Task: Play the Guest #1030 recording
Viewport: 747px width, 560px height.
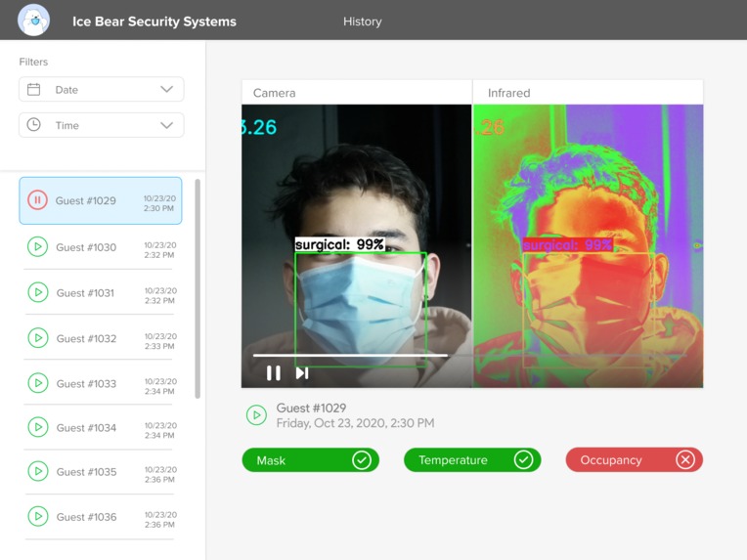Action: [37, 246]
